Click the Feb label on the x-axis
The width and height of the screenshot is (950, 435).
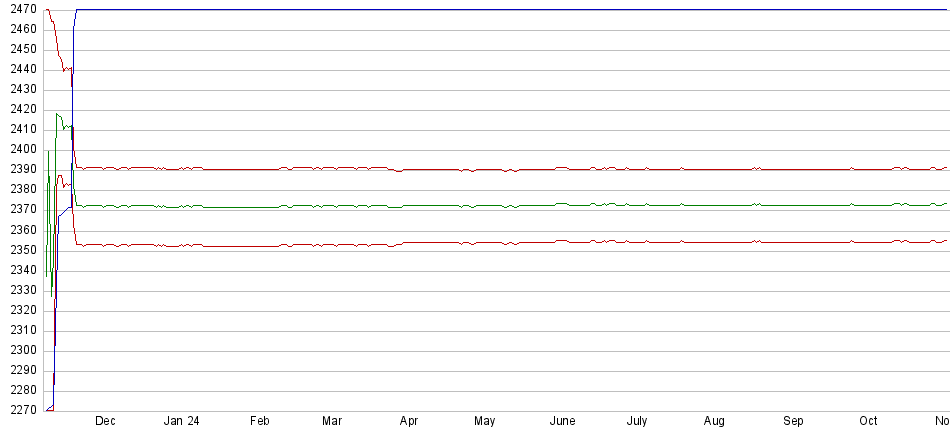click(259, 421)
